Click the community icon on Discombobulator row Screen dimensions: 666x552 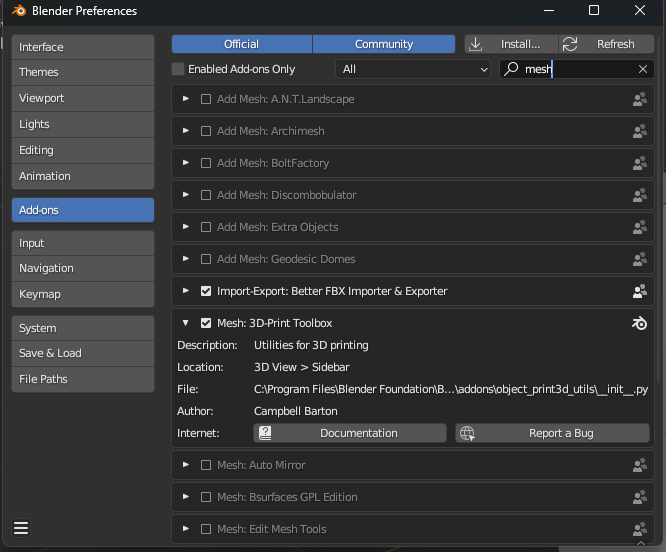click(640, 195)
